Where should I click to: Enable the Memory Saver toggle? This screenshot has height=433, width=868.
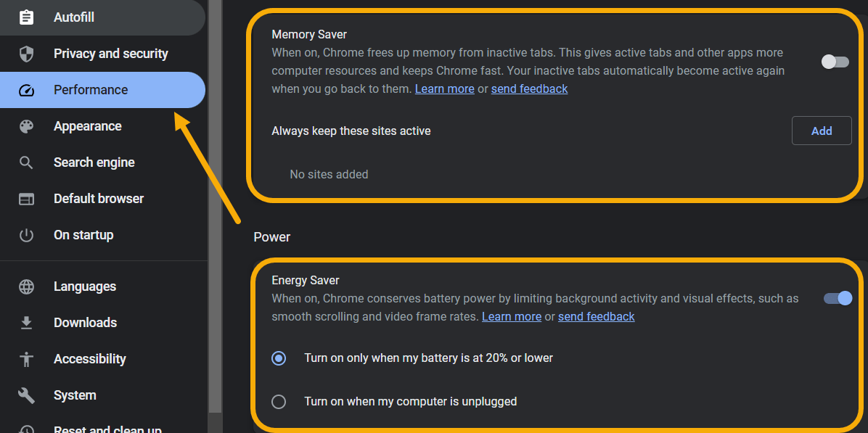(x=835, y=62)
